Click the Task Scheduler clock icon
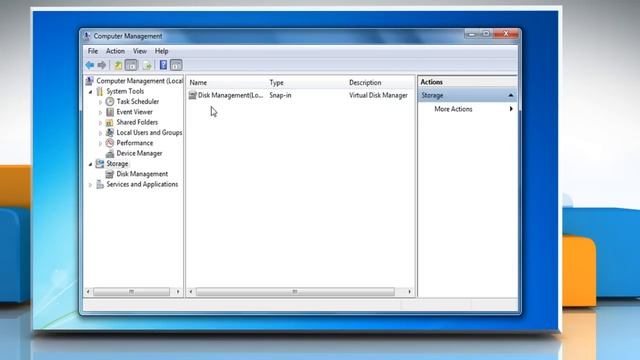The width and height of the screenshot is (640, 360). pyautogui.click(x=110, y=101)
